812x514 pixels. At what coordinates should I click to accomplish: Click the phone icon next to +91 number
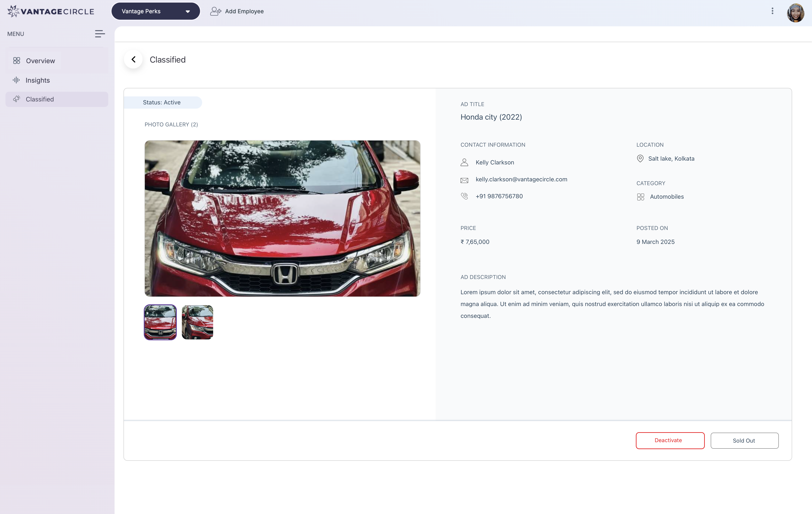(x=464, y=196)
